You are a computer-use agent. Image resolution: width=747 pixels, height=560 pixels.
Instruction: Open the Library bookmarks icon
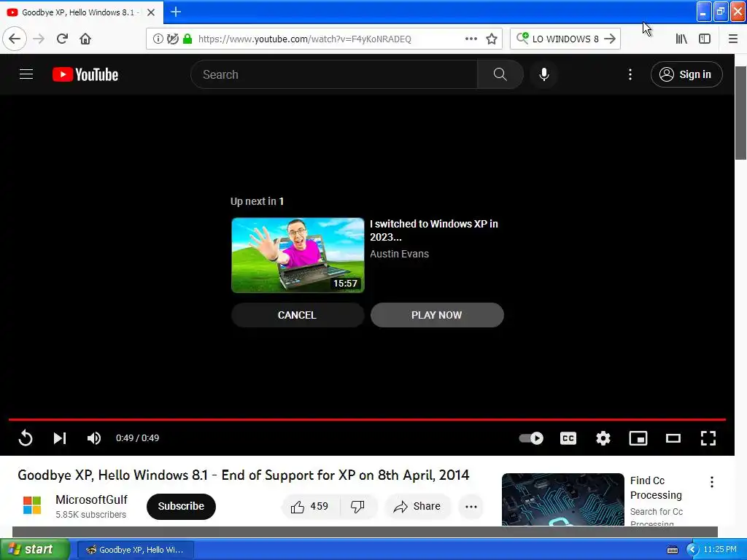click(681, 39)
